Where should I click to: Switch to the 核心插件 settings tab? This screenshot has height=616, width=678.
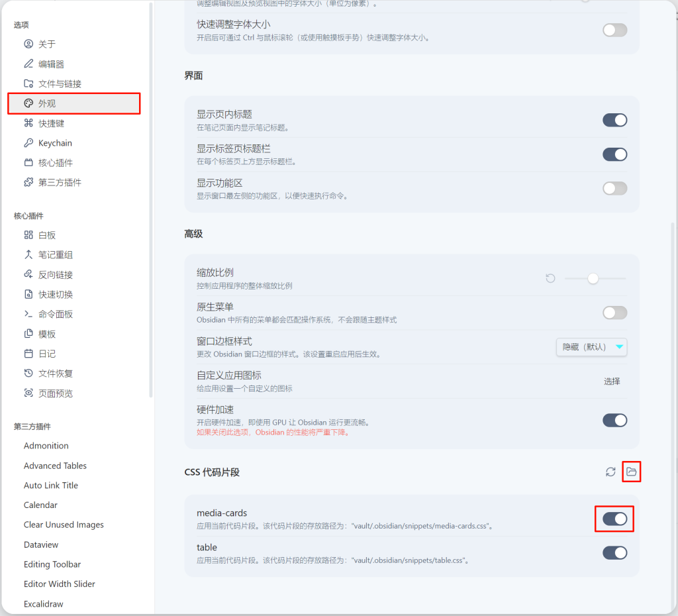pyautogui.click(x=56, y=163)
